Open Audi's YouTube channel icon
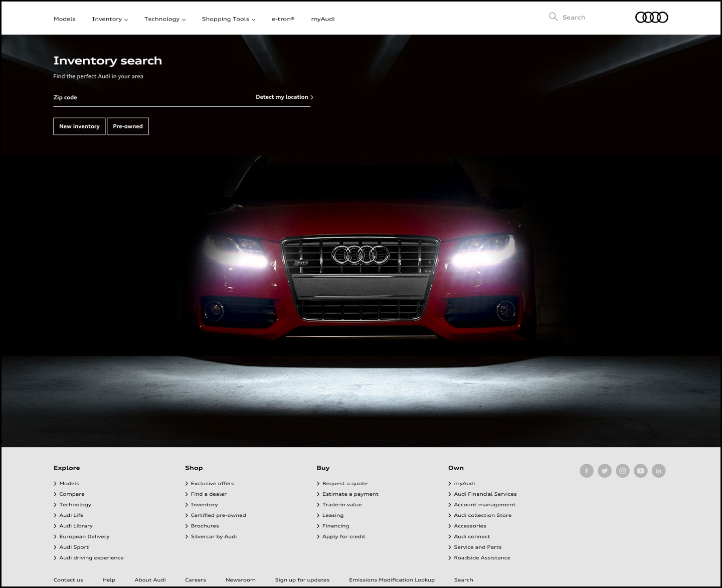The image size is (722, 588). [641, 471]
